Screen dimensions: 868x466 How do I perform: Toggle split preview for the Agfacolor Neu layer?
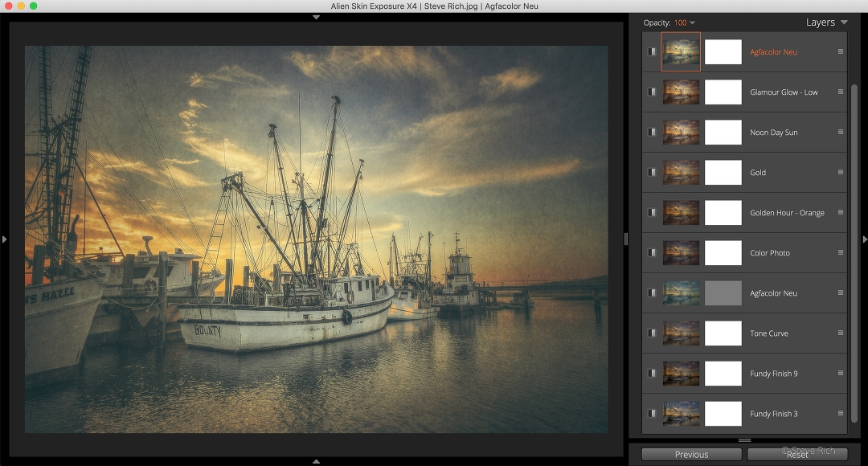point(651,51)
